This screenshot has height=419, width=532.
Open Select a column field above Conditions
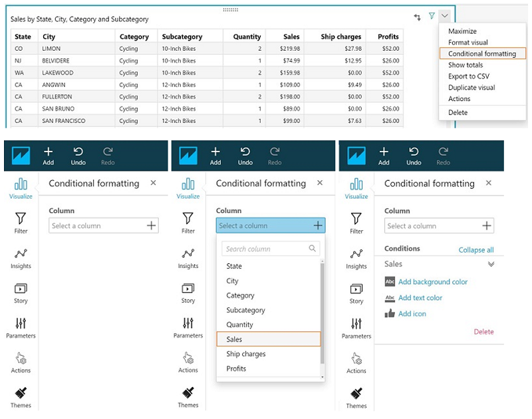[439, 225]
